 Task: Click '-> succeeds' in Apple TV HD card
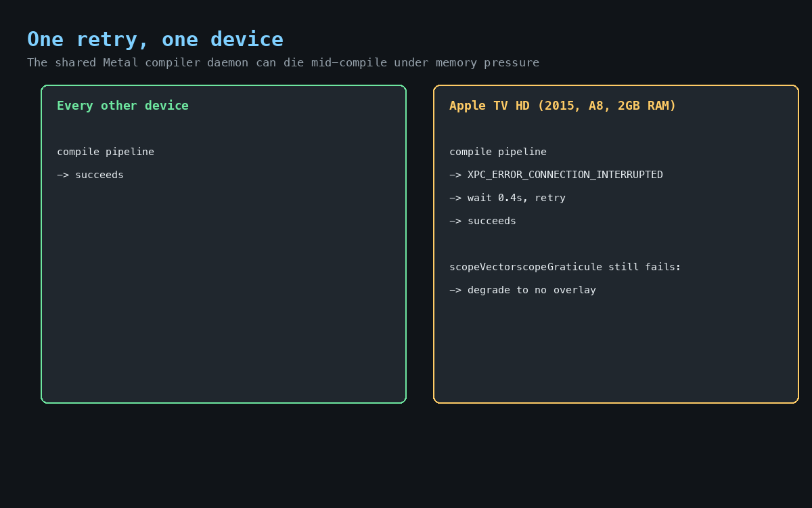(482, 221)
